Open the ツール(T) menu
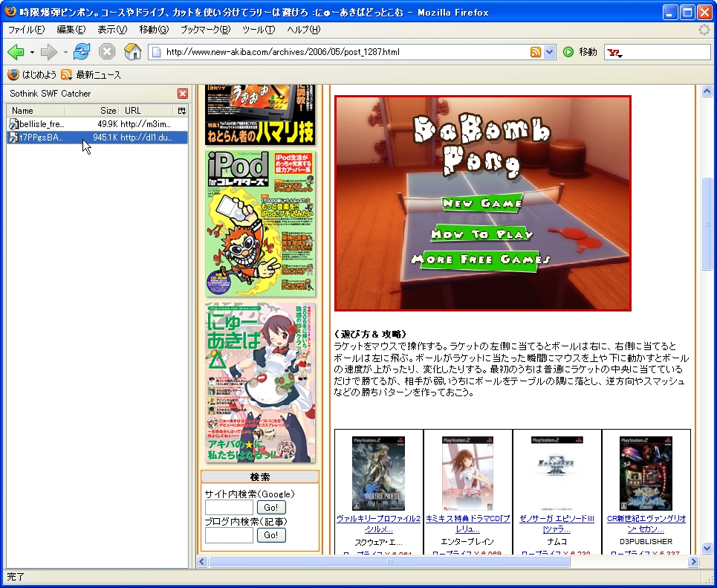 [x=259, y=30]
